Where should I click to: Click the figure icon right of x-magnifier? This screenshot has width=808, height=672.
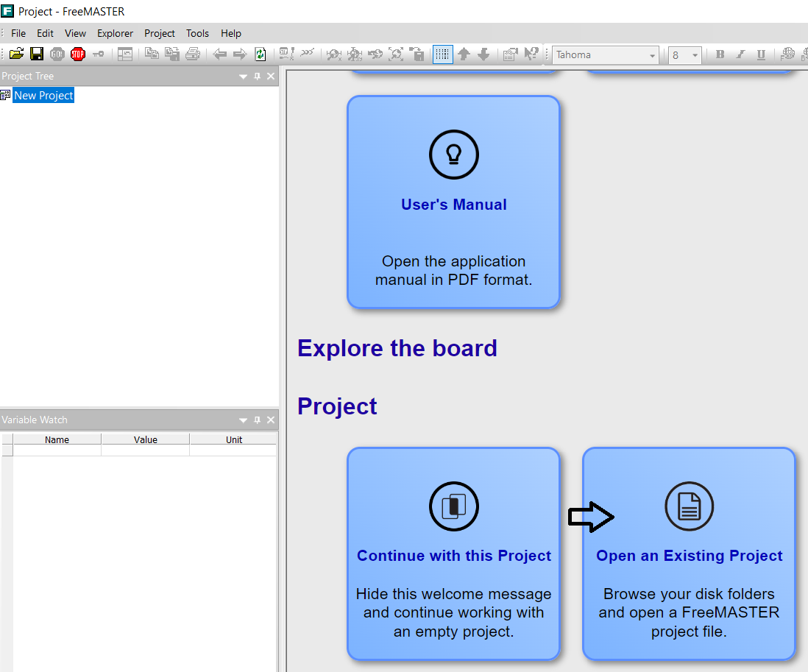tap(355, 54)
